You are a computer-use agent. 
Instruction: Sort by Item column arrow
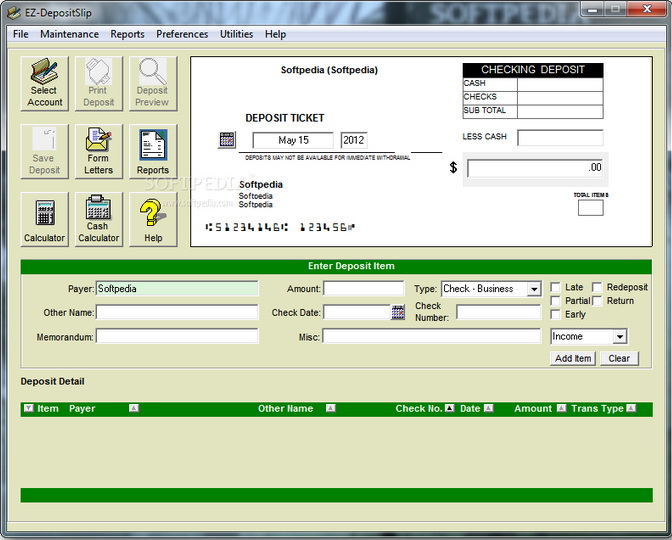[29, 408]
